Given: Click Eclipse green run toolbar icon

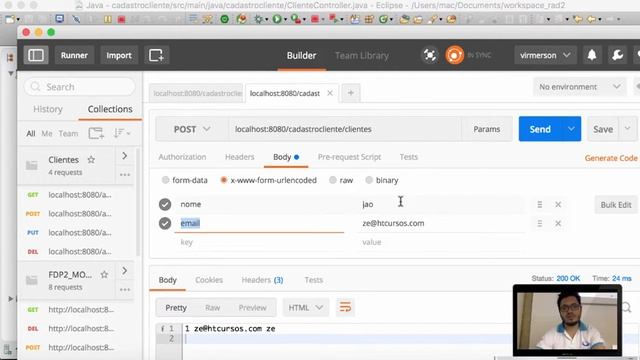Looking at the screenshot, I should pyautogui.click(x=277, y=19).
